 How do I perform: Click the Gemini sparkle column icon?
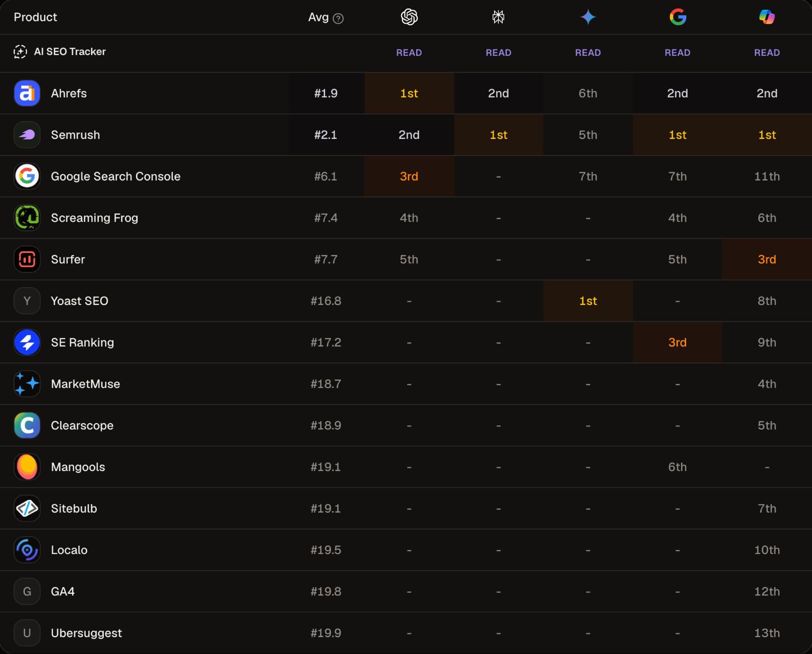click(588, 17)
